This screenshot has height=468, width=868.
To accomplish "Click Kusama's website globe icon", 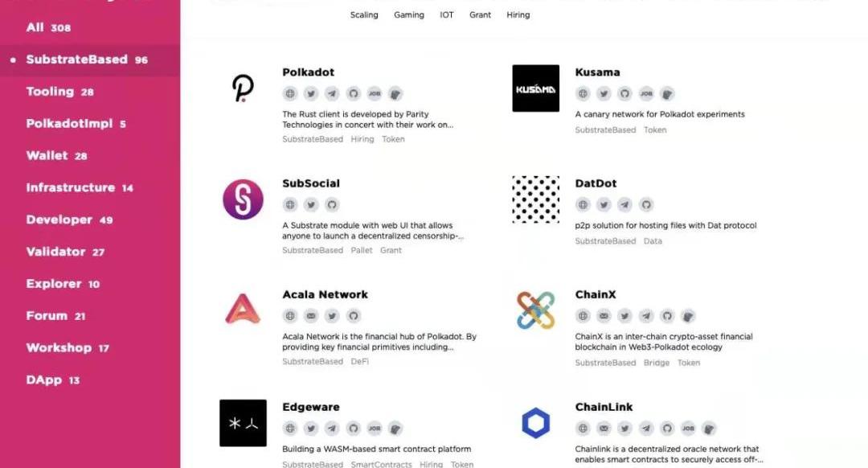I will [583, 94].
